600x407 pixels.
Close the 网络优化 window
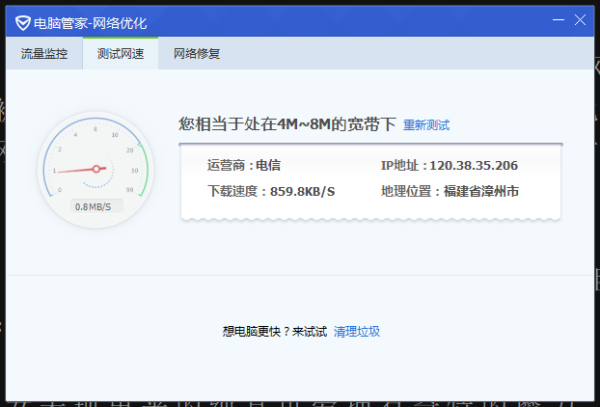(x=581, y=19)
